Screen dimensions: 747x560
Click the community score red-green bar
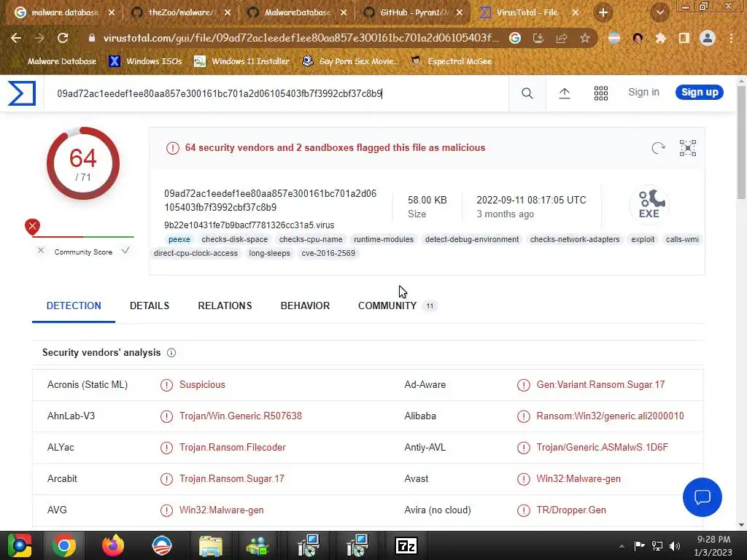point(83,237)
